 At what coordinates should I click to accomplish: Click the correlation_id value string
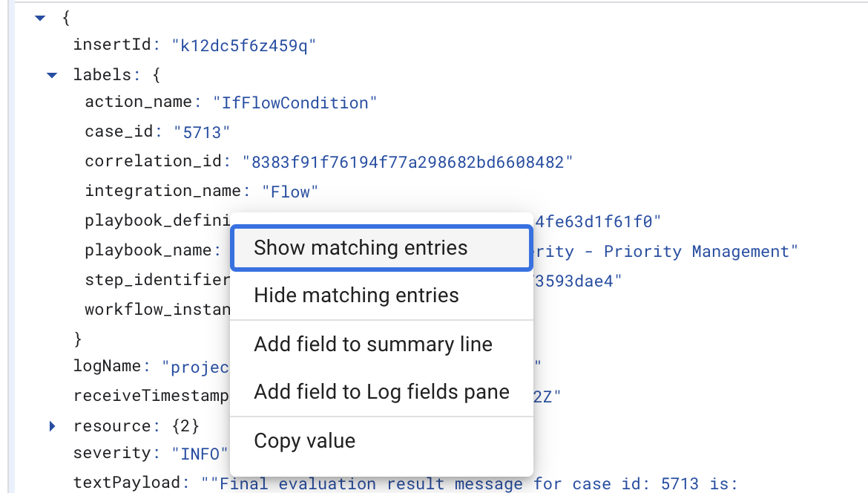(408, 161)
